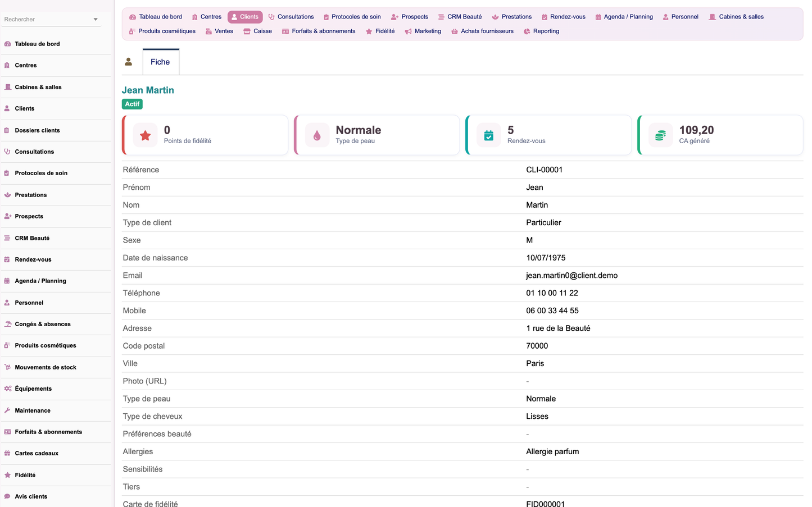Click the red star loyalty points icon
The height and width of the screenshot is (507, 812).
click(x=146, y=135)
